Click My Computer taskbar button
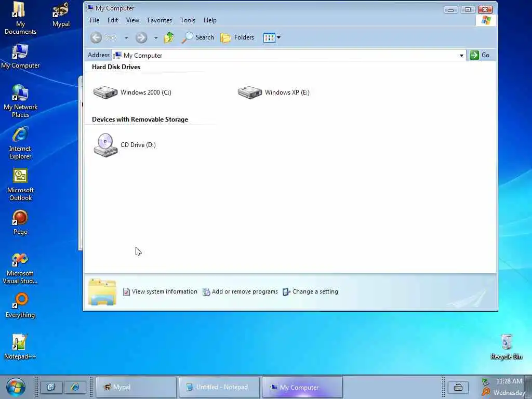The width and height of the screenshot is (532, 399). (x=302, y=387)
